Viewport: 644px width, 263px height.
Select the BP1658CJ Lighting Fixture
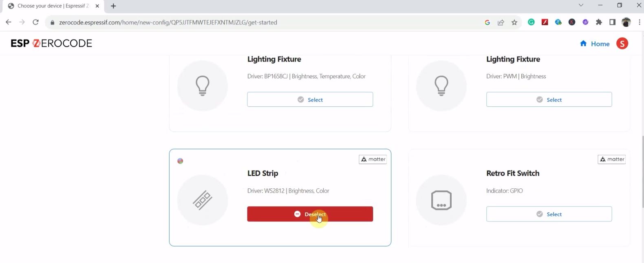click(x=310, y=99)
